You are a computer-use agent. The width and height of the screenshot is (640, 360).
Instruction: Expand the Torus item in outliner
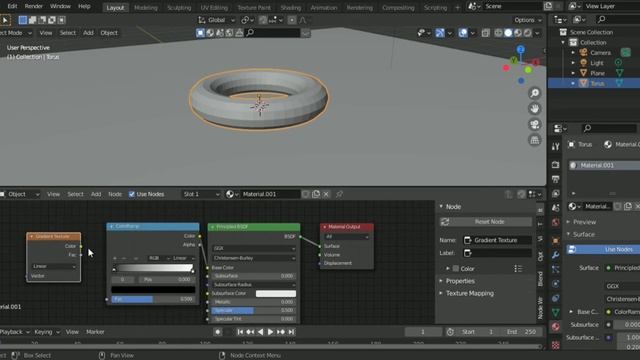[573, 83]
